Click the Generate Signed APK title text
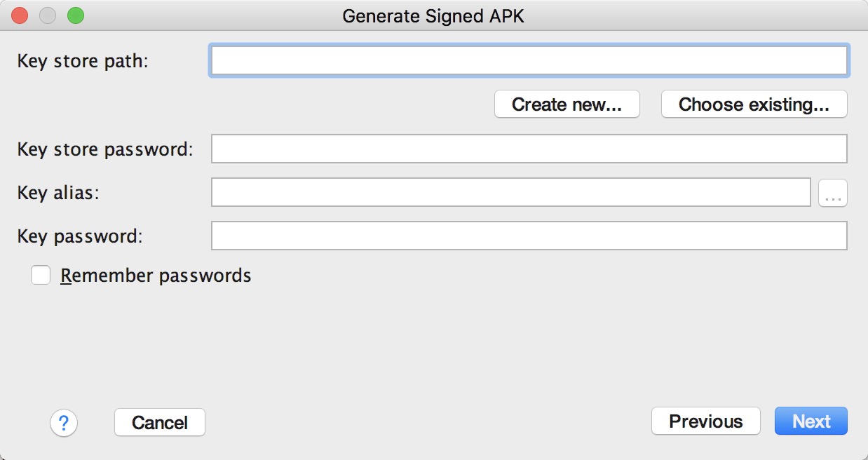The width and height of the screenshot is (868, 460). [433, 15]
